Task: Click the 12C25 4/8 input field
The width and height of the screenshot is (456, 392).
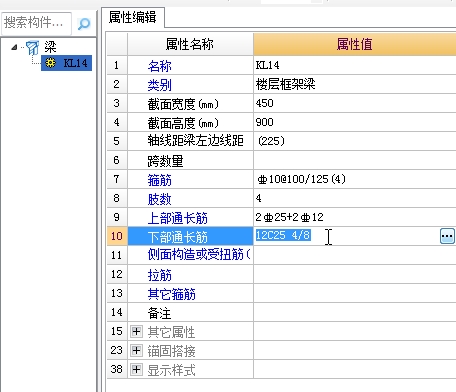Action: [347, 236]
